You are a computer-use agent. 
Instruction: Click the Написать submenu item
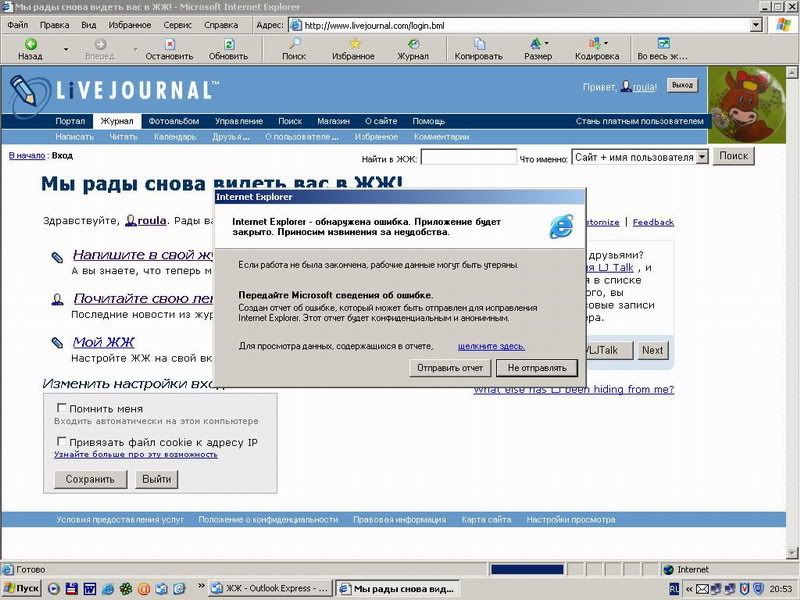pyautogui.click(x=74, y=137)
